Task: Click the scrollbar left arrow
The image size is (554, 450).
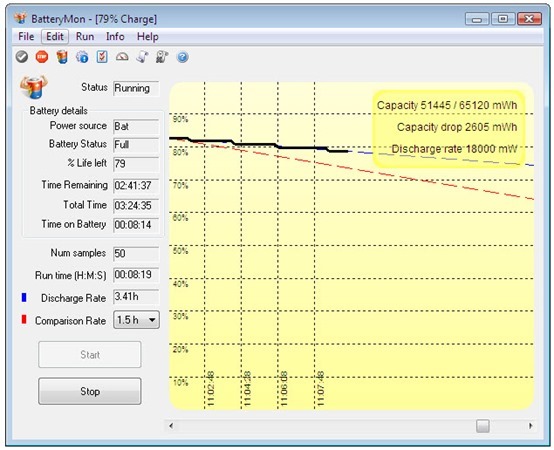Action: point(171,426)
